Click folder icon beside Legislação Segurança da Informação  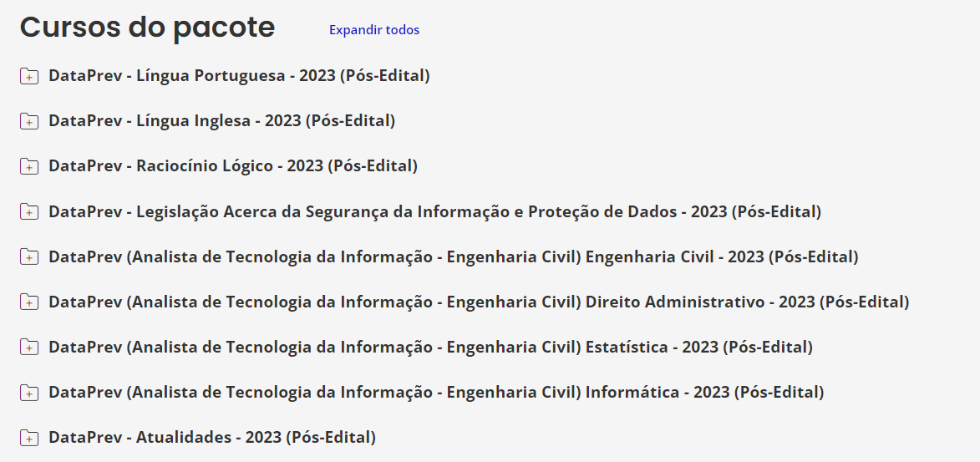click(29, 212)
